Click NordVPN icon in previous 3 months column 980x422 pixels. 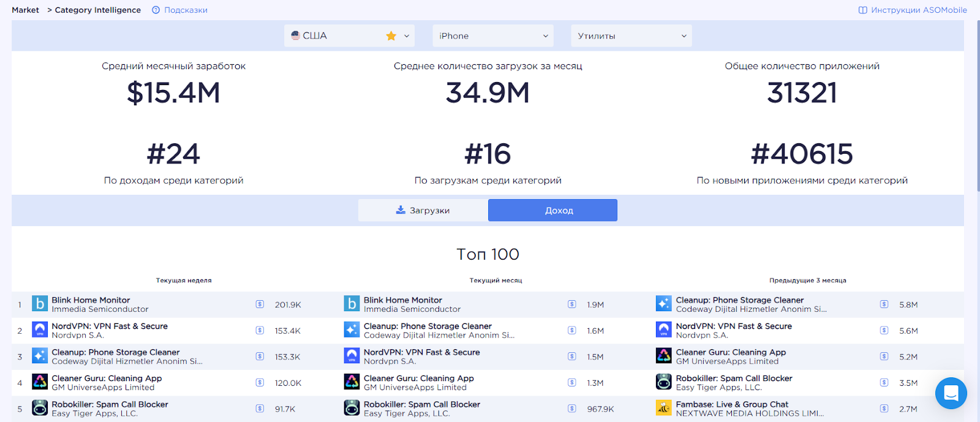(x=664, y=330)
